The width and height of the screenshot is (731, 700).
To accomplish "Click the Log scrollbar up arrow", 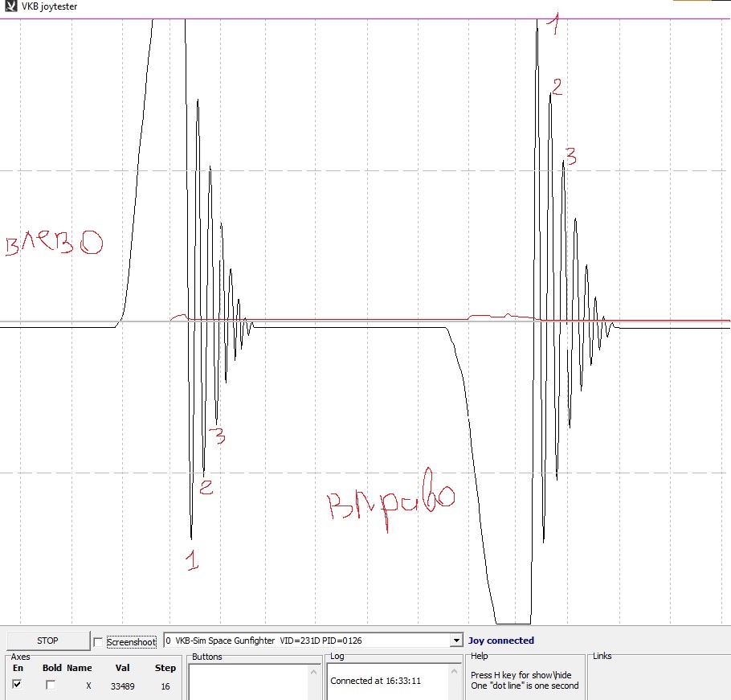I will 454,671.
